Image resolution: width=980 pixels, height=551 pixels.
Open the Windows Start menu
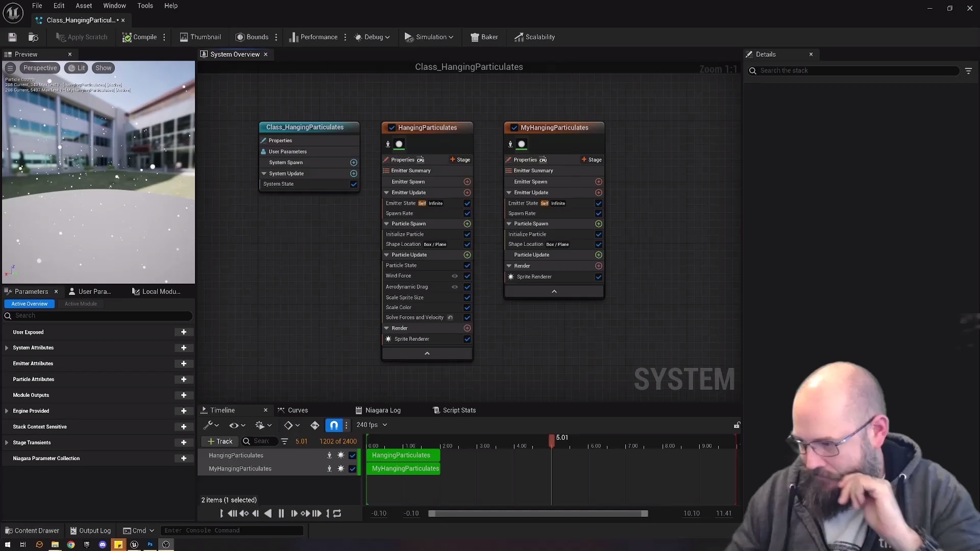click(x=8, y=544)
